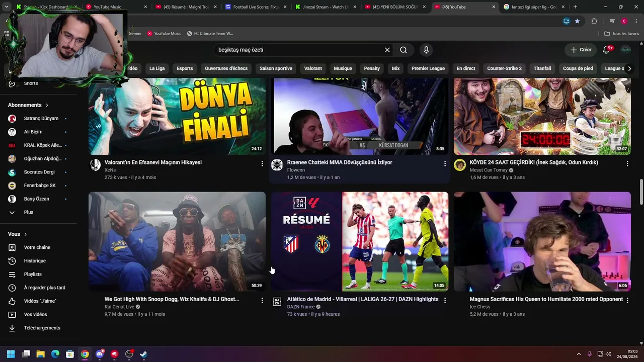Filter by the La Liga chip
The image size is (644, 362).
157,68
